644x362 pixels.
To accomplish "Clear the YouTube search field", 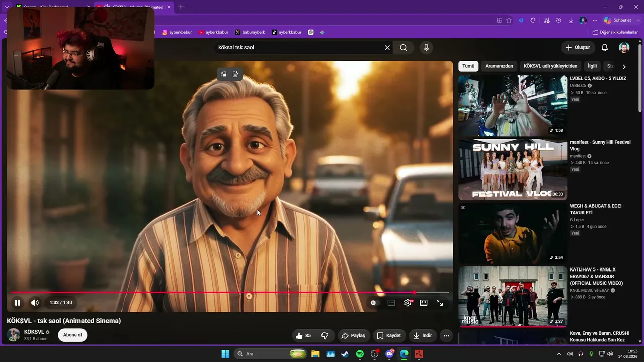I will pos(387,48).
